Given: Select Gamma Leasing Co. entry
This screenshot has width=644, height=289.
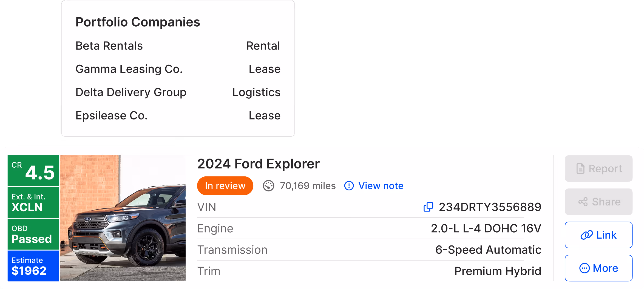Looking at the screenshot, I should (x=129, y=69).
